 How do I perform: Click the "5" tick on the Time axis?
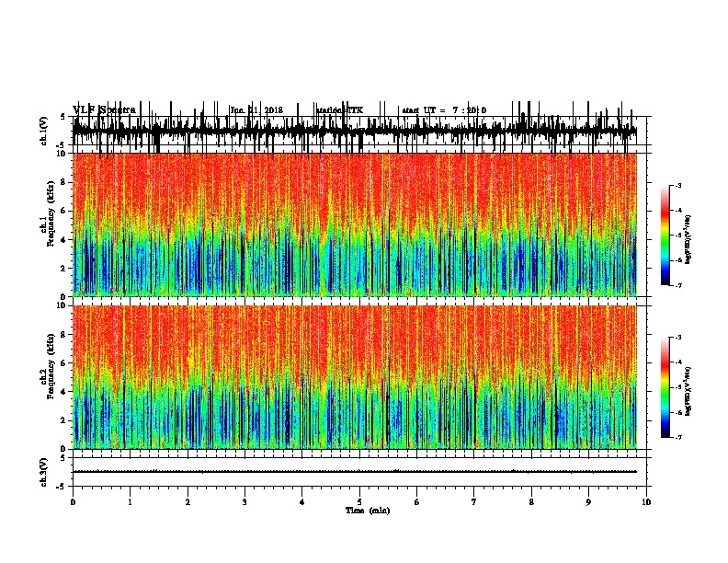pos(359,502)
